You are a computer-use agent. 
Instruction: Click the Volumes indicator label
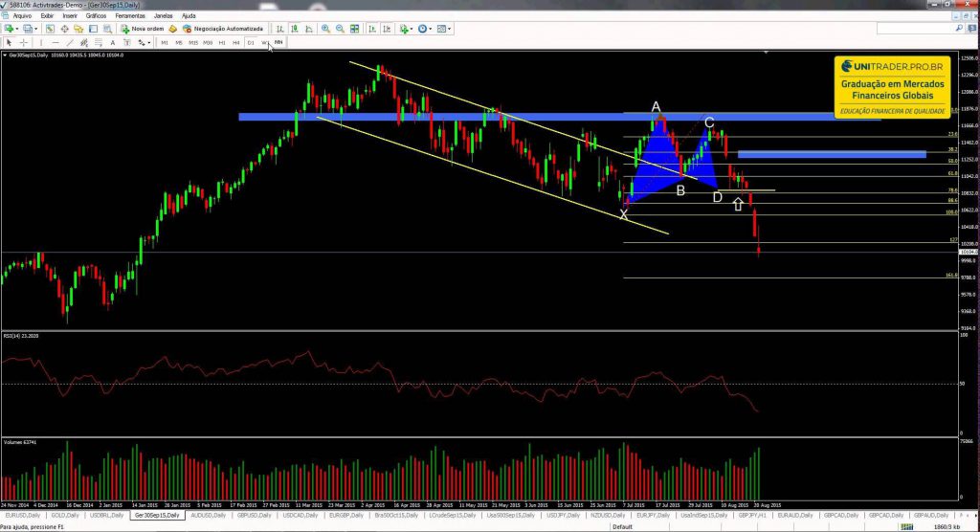(x=20, y=443)
